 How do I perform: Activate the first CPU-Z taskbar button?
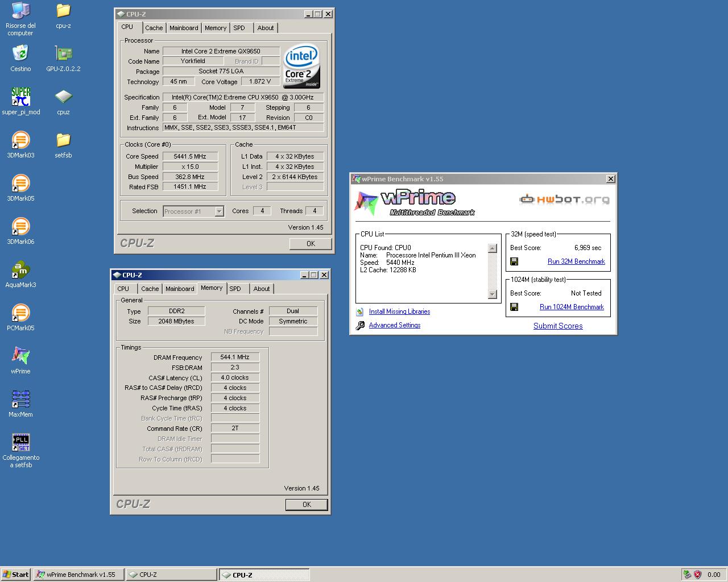pos(171,575)
